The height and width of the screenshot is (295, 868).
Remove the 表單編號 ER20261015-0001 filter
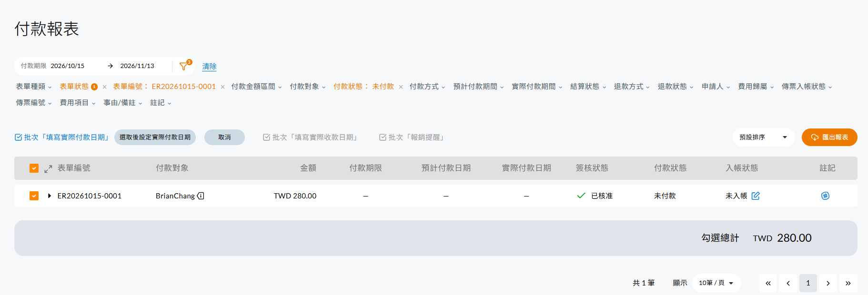(222, 87)
